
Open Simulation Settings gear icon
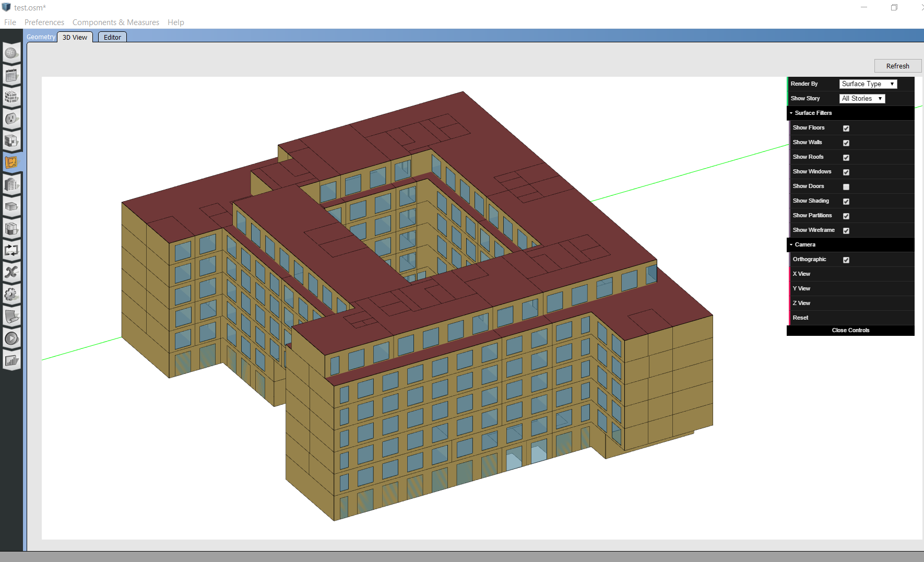11,294
